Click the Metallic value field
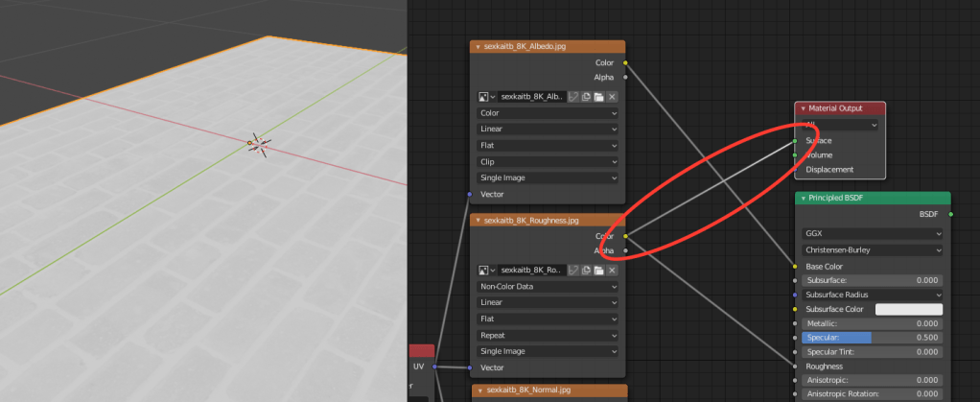980x402 pixels. click(872, 324)
